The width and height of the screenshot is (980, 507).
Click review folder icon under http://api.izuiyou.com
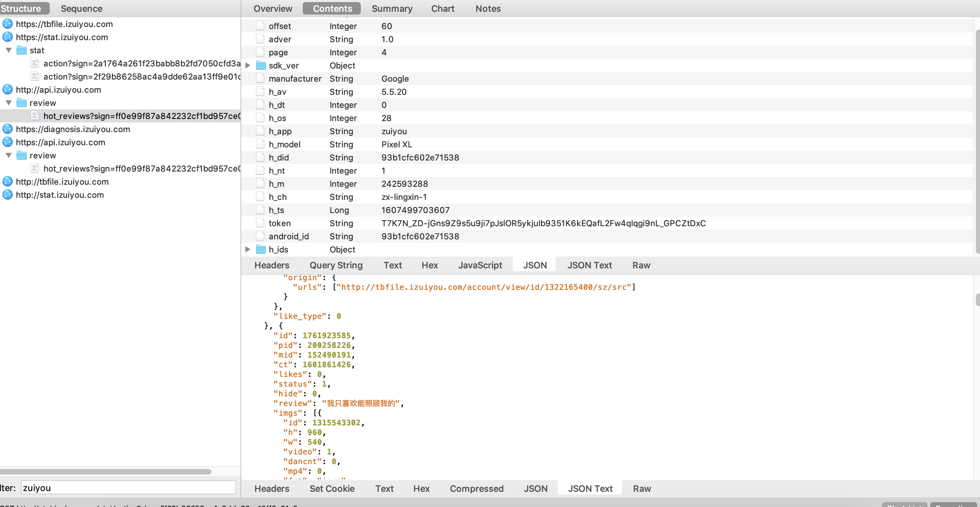(22, 103)
